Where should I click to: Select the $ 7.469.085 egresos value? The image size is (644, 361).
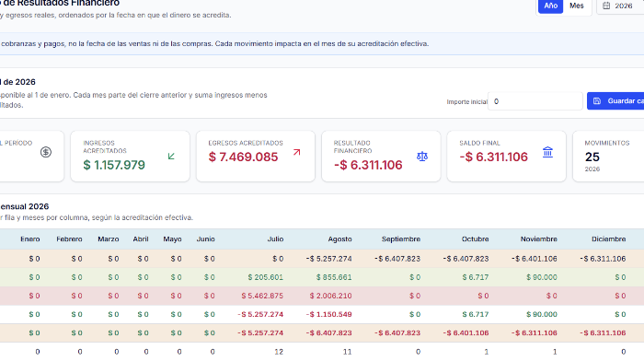[243, 157]
